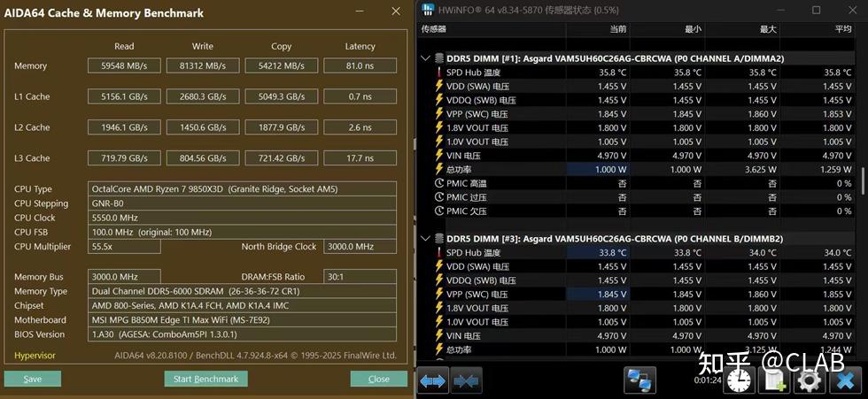Viewport: 868px width, 399px height.
Task: Click L3 Cache Copy value 721.42 GB/s
Action: point(282,158)
